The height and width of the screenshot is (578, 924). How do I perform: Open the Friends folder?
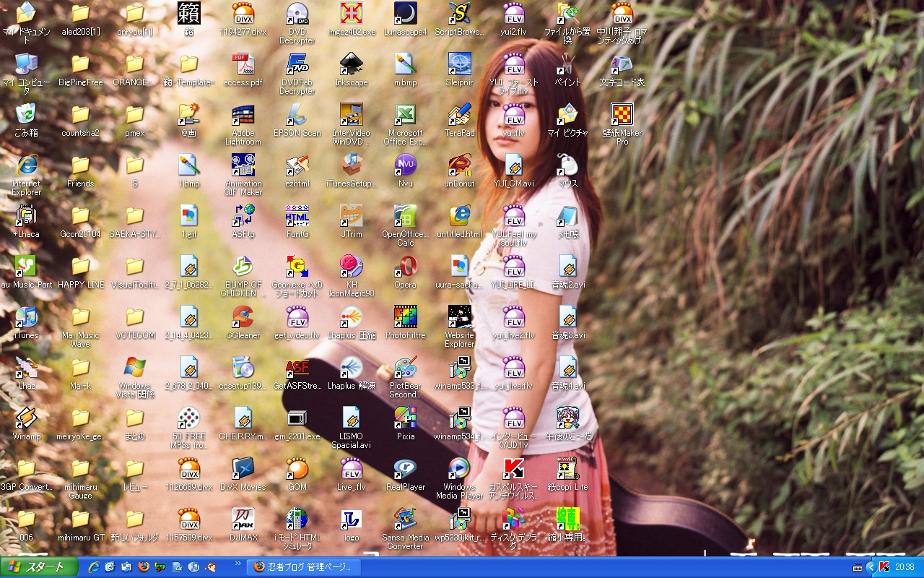[80, 166]
